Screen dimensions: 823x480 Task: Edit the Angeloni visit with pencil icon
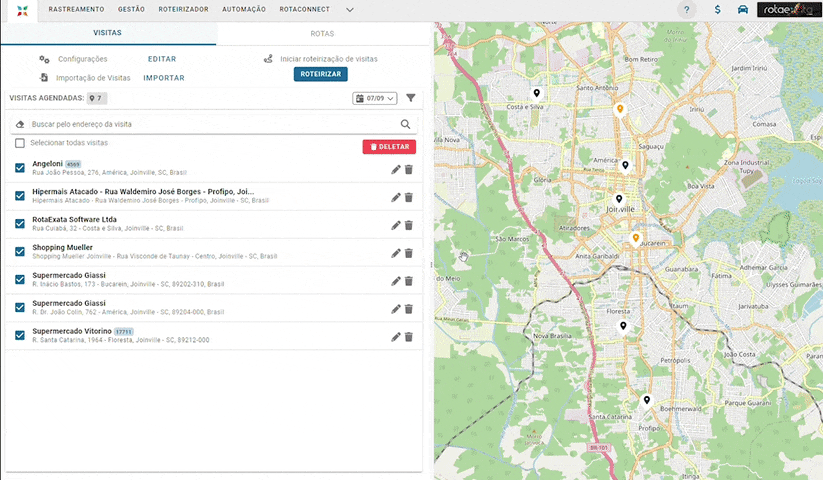pyautogui.click(x=396, y=169)
